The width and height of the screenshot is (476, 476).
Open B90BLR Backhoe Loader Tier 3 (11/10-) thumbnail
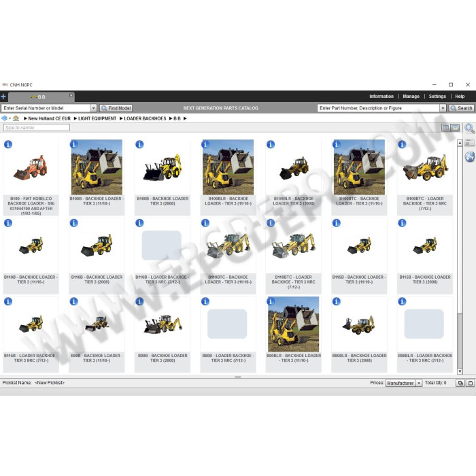pos(294,324)
